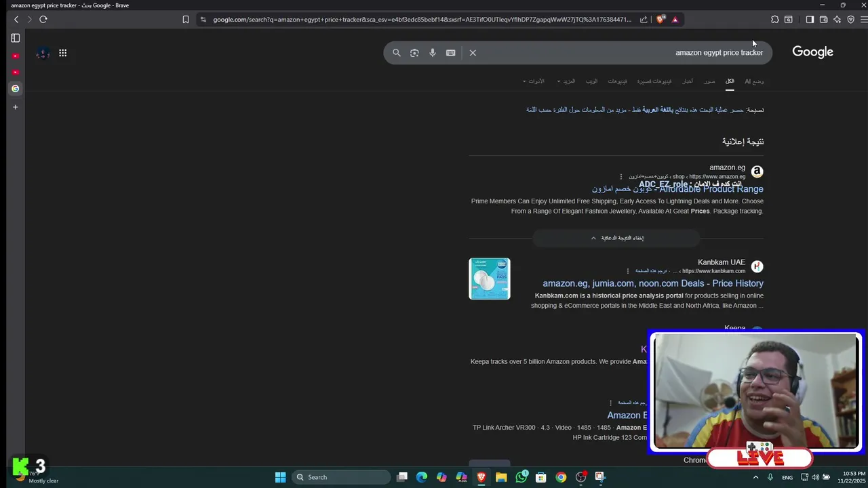Viewport: 868px width, 488px height.
Task: Open a new tab with the plus icon
Action: point(15,107)
